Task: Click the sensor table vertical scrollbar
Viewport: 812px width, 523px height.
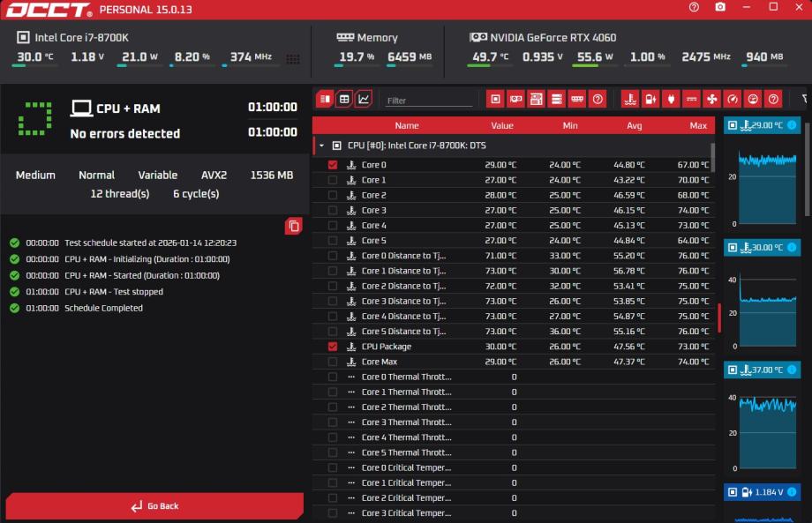Action: [x=712, y=158]
